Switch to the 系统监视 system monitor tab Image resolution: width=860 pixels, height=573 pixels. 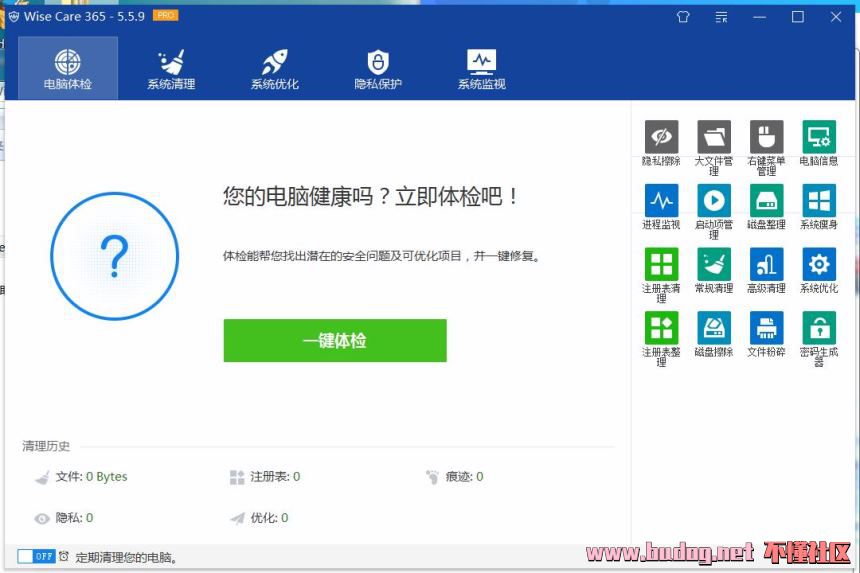click(x=482, y=68)
